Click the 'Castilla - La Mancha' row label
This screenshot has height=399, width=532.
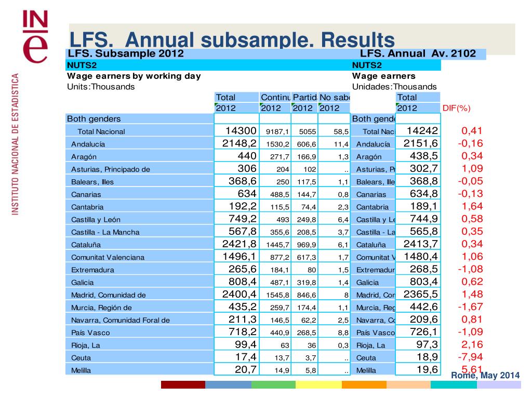point(105,232)
